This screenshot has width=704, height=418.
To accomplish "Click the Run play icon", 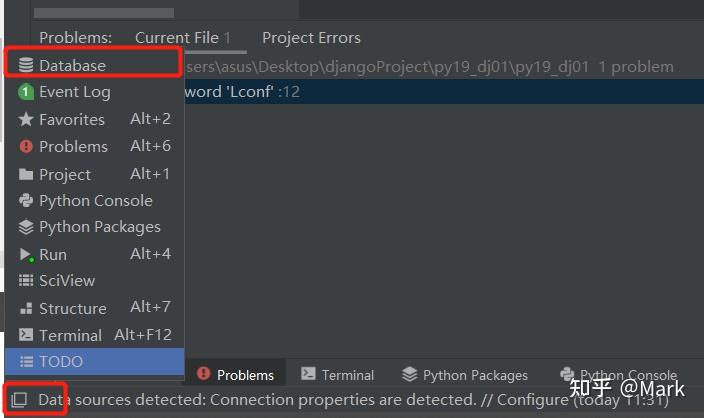I will point(26,255).
